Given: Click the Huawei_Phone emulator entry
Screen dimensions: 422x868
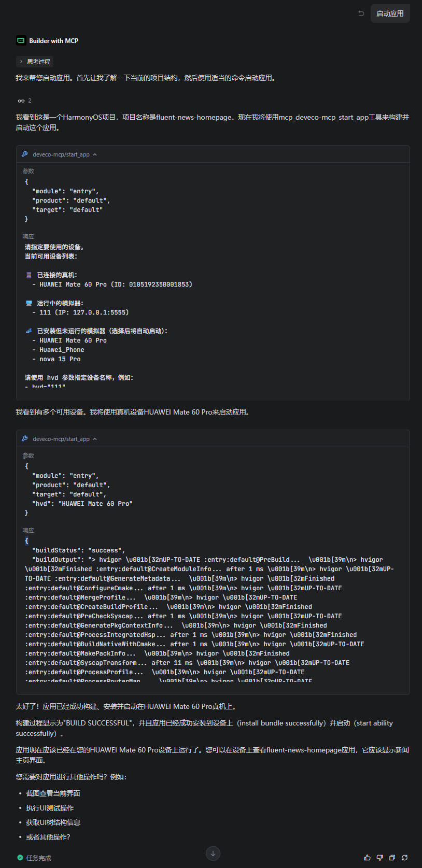Looking at the screenshot, I should click(x=58, y=350).
